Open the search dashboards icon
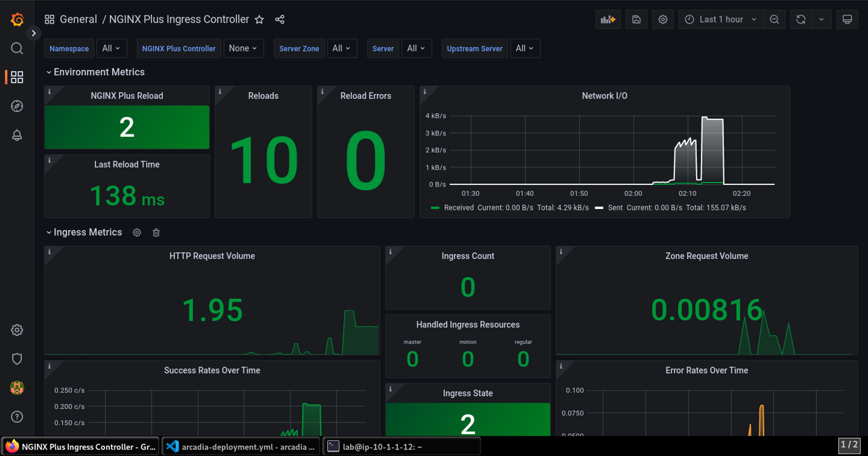This screenshot has height=456, width=868. (17, 48)
